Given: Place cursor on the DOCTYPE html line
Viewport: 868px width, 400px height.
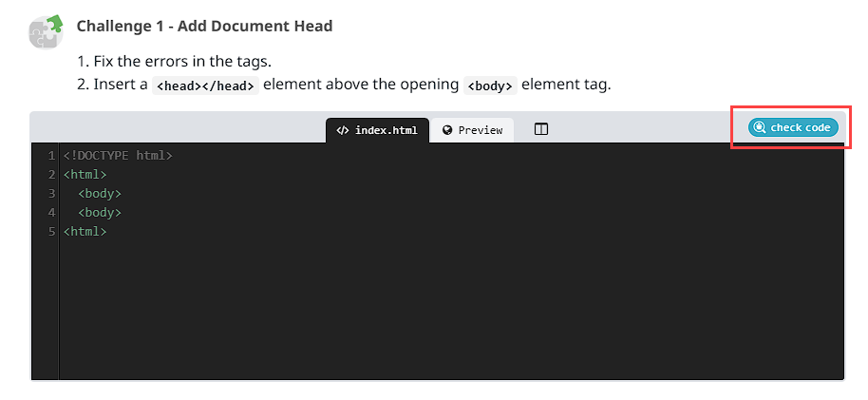Looking at the screenshot, I should tap(118, 156).
